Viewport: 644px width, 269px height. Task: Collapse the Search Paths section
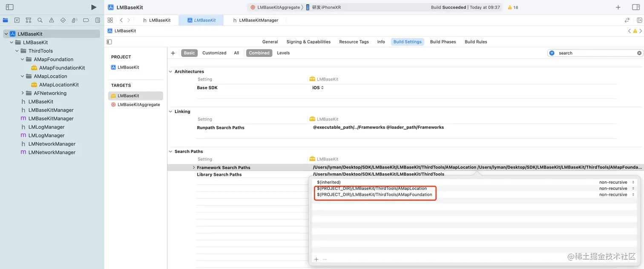pyautogui.click(x=170, y=152)
